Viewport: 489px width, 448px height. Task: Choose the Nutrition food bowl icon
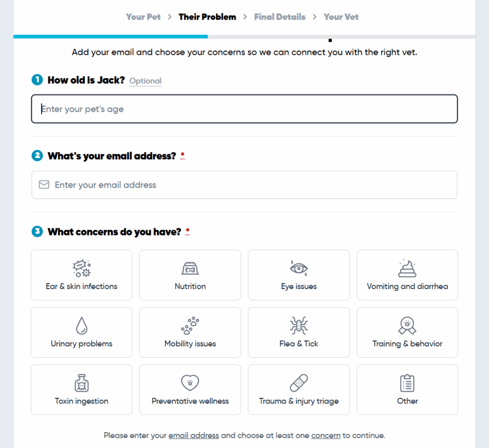[x=190, y=268]
